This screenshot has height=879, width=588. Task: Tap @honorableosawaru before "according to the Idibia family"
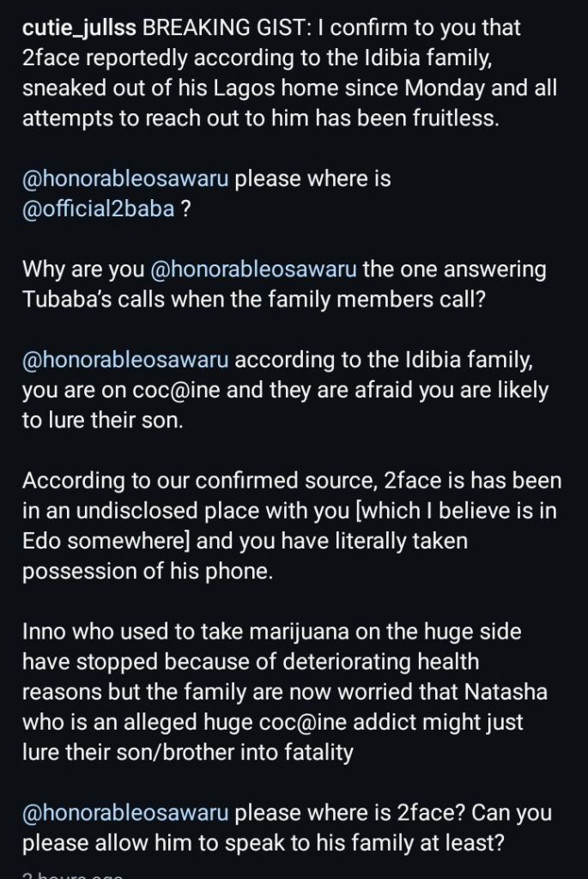[x=125, y=360]
